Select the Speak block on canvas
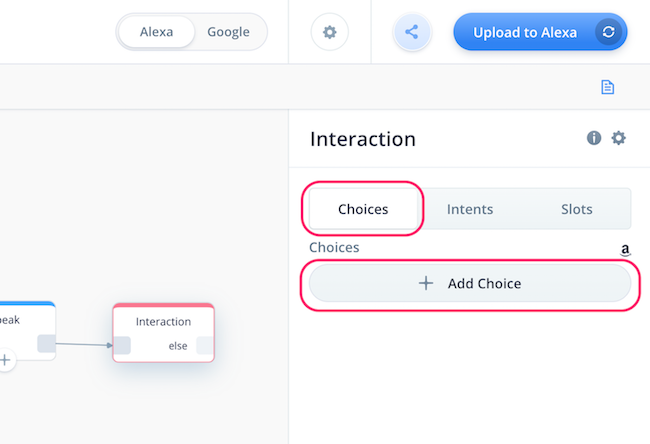Image resolution: width=650 pixels, height=444 pixels. coord(27,330)
